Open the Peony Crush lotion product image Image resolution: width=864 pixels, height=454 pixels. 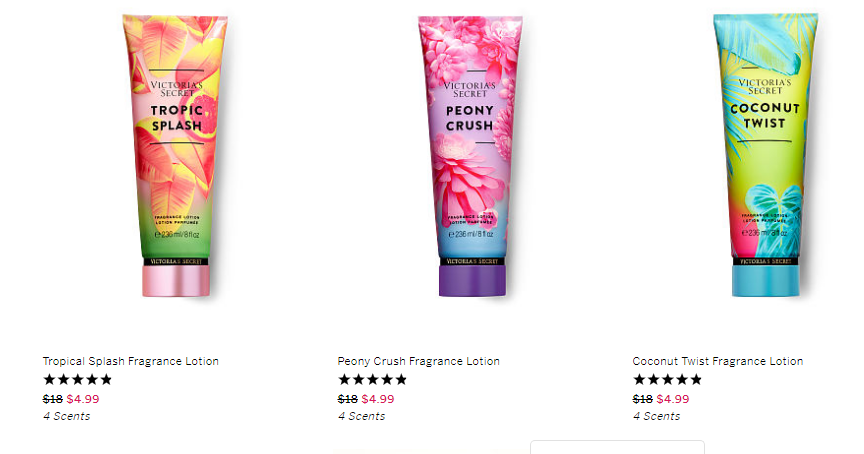click(x=471, y=156)
